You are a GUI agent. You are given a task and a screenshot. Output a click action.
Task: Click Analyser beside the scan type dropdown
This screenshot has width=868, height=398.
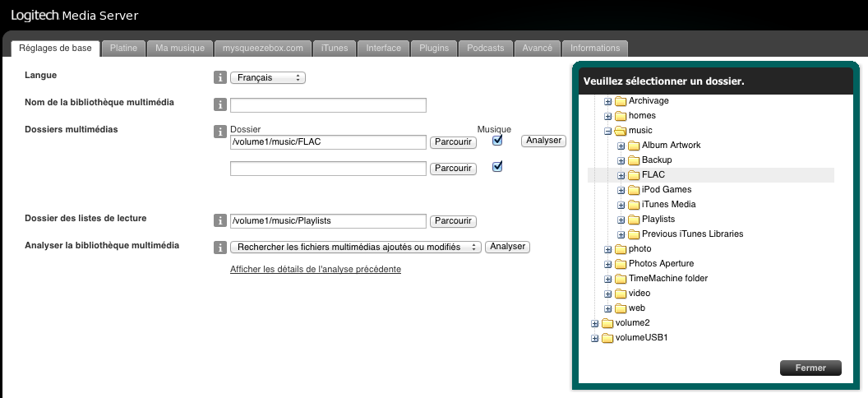click(x=508, y=247)
